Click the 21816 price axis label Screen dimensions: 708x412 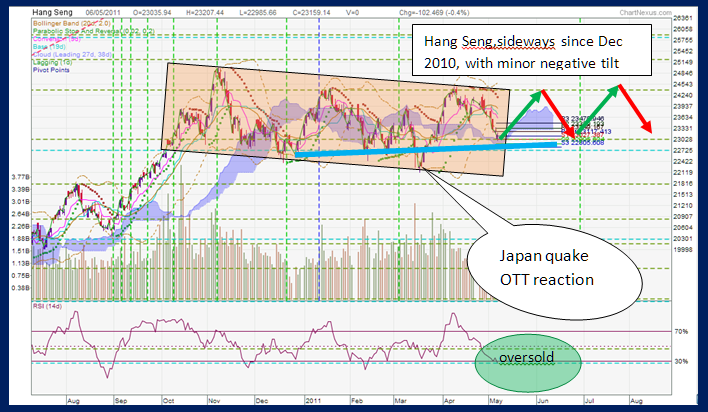pos(682,183)
